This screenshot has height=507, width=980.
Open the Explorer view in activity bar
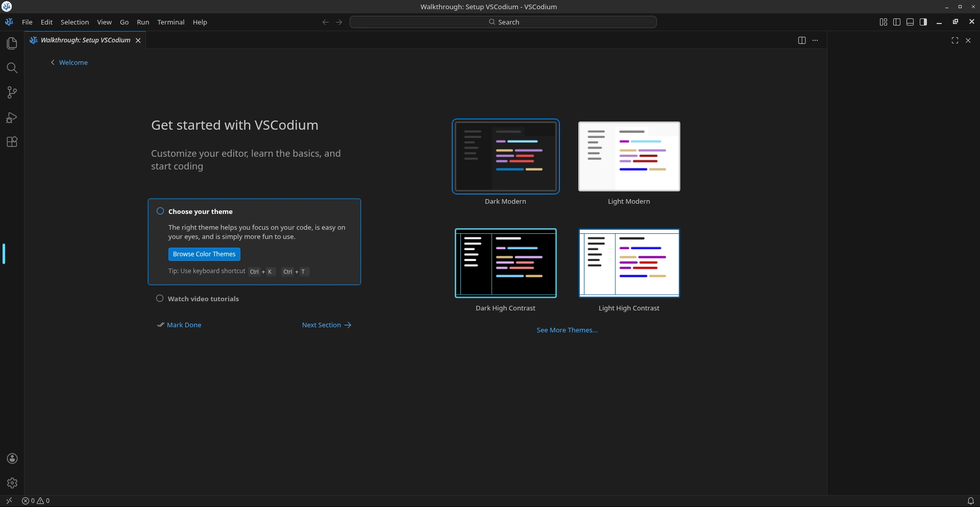pyautogui.click(x=12, y=43)
